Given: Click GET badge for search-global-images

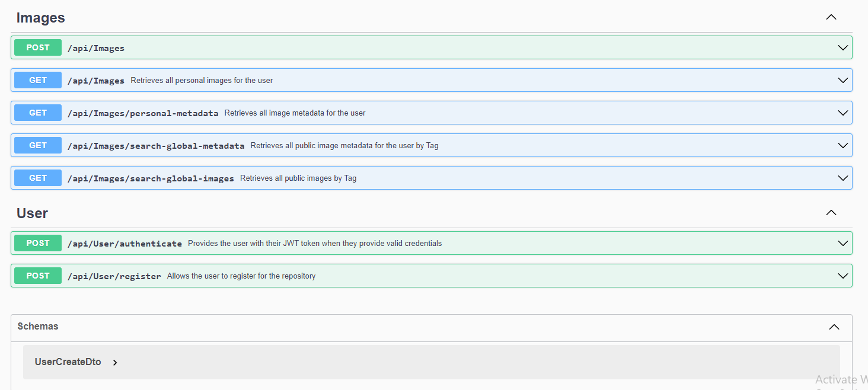Looking at the screenshot, I should point(38,178).
